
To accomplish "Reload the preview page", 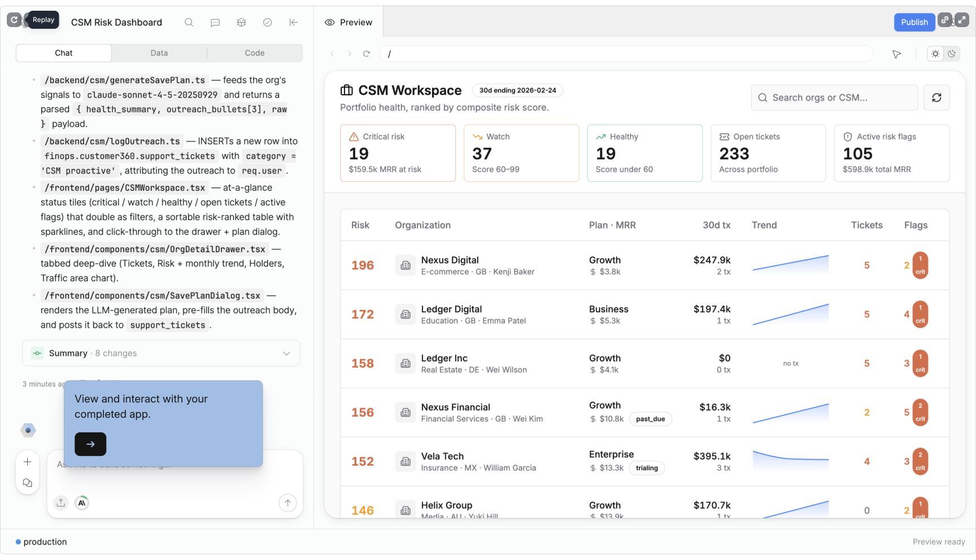I will click(x=367, y=54).
